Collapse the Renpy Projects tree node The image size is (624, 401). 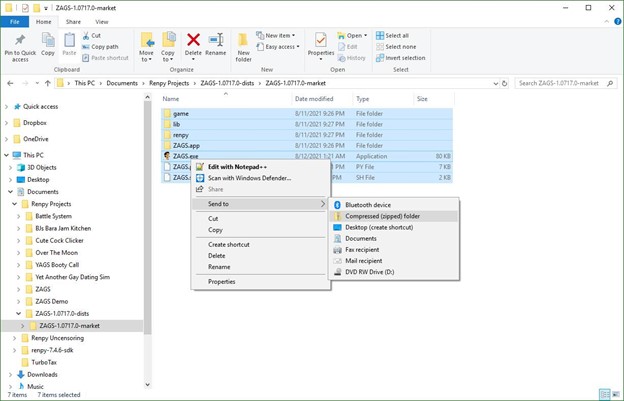[x=14, y=203]
